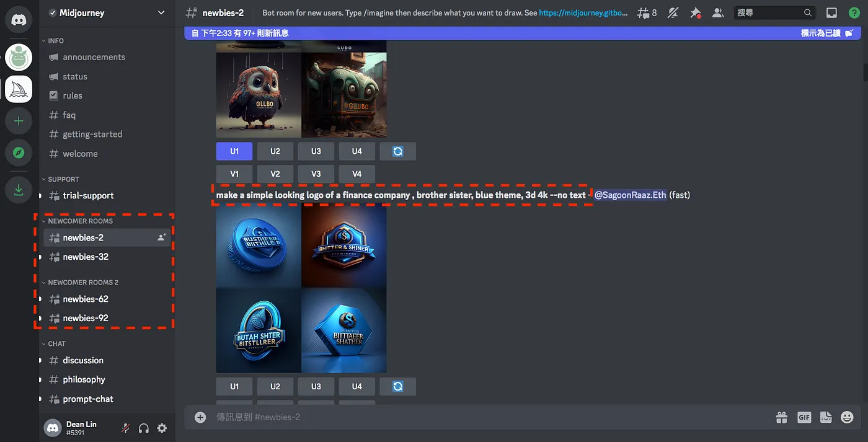Viewport: 868px width, 442px height.
Task: Open the explore servers compass icon
Action: (x=19, y=152)
